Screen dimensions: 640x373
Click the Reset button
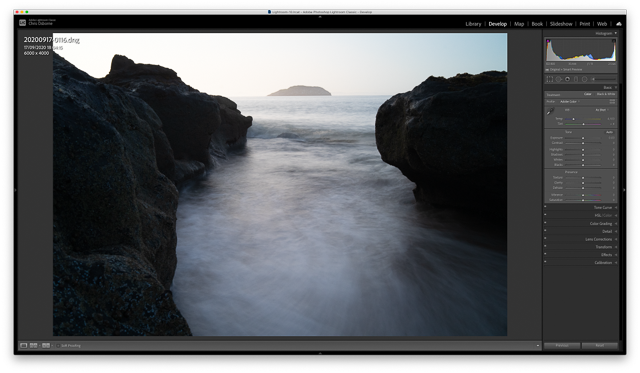click(600, 346)
